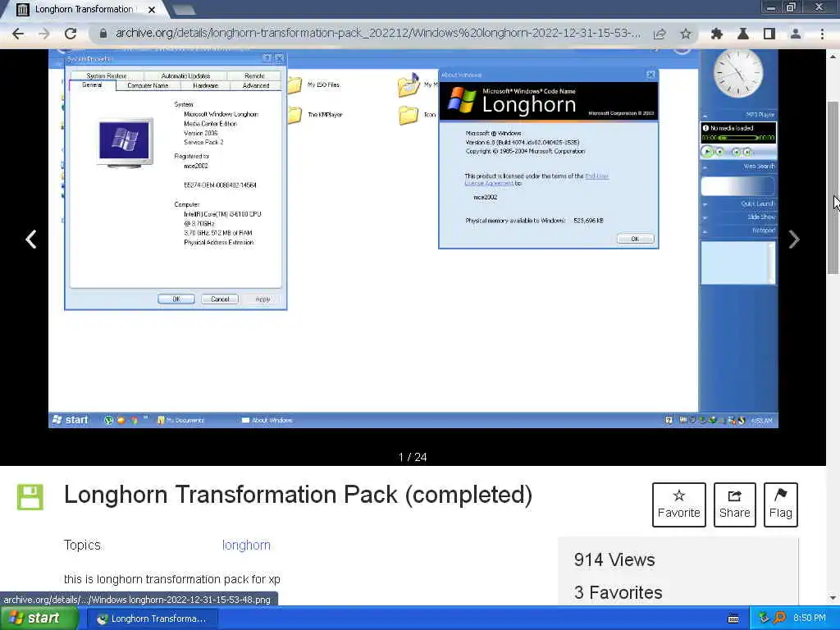Viewport: 840px width, 630px height.
Task: Click the keyboard icon in taskbar
Action: [x=733, y=619]
